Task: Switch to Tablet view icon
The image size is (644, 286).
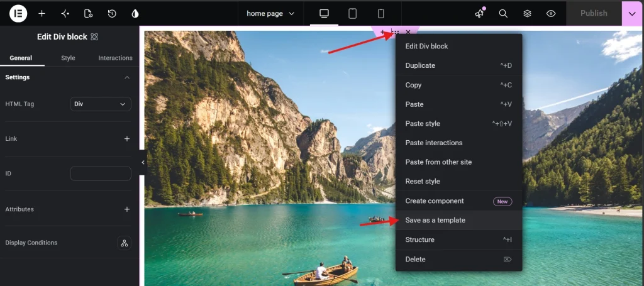Action: coord(352,14)
